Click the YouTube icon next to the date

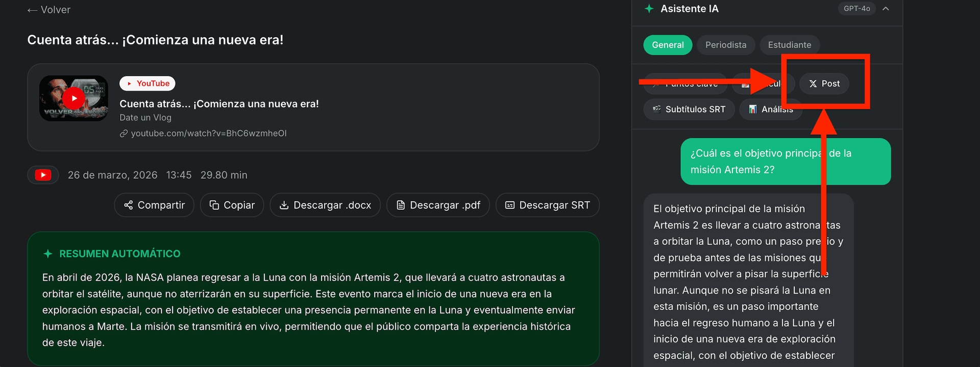coord(43,175)
